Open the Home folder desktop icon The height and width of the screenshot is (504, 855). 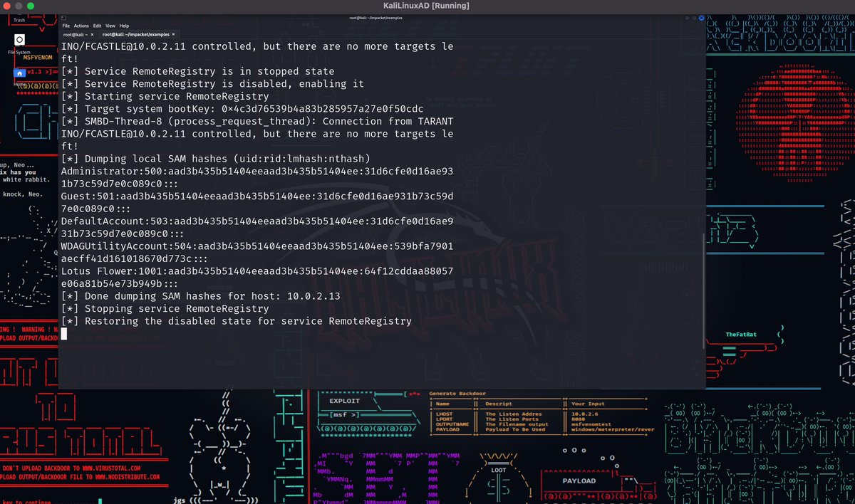[19, 75]
